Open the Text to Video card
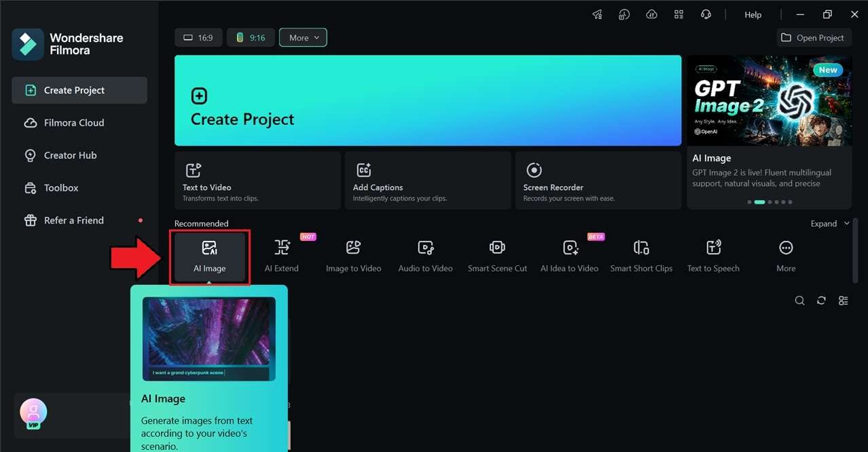Image resolution: width=868 pixels, height=452 pixels. point(257,181)
